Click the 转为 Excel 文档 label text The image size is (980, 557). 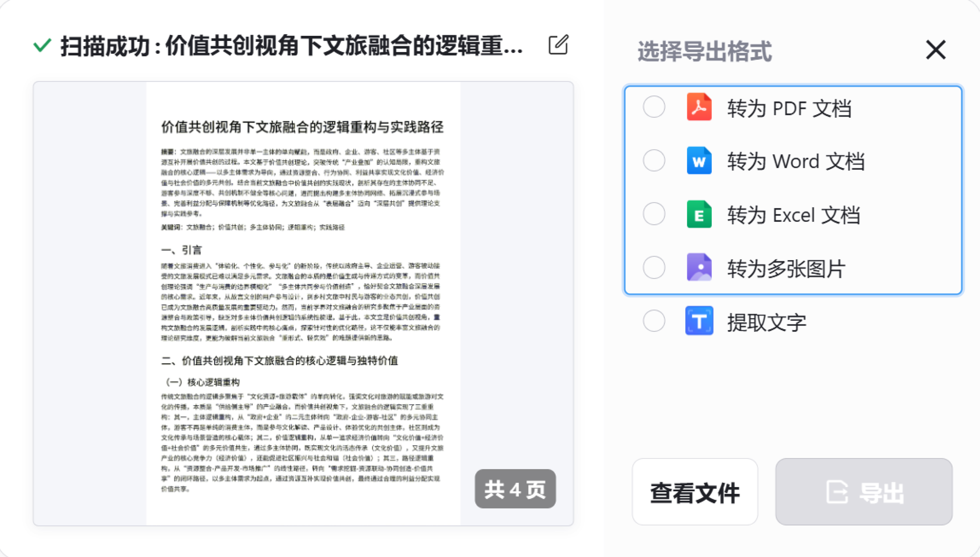click(x=794, y=215)
